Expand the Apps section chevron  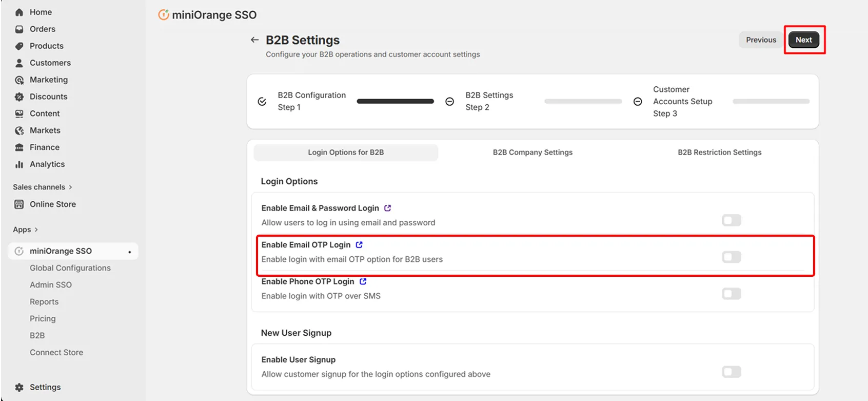(x=36, y=230)
